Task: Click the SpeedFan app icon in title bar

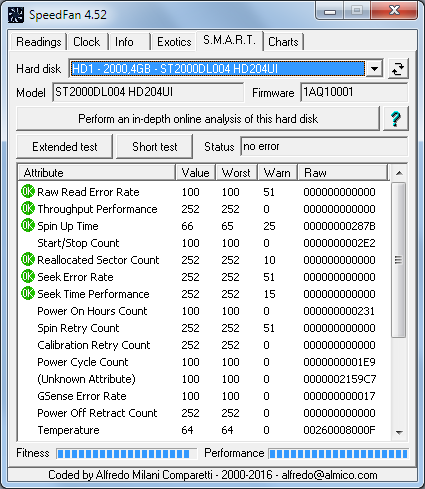Action: tap(16, 15)
